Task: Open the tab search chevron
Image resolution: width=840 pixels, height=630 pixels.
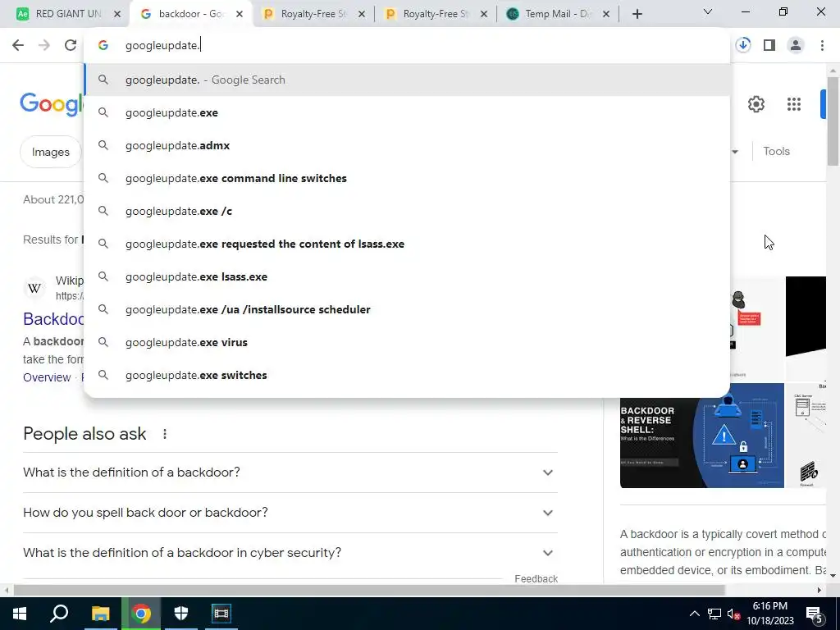Action: [x=708, y=11]
